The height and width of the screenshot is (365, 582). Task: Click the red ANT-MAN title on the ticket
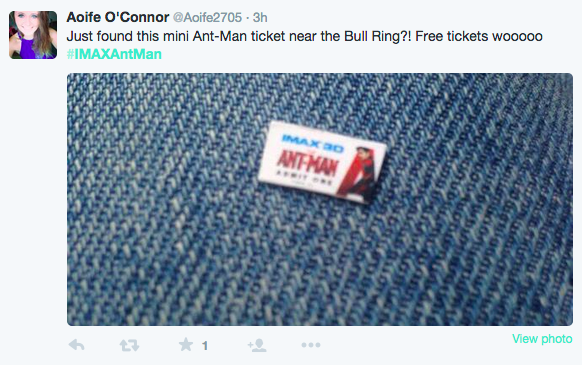click(307, 163)
